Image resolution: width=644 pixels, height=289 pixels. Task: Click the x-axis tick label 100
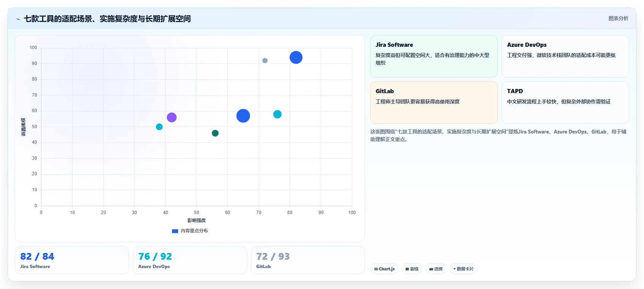(x=352, y=213)
